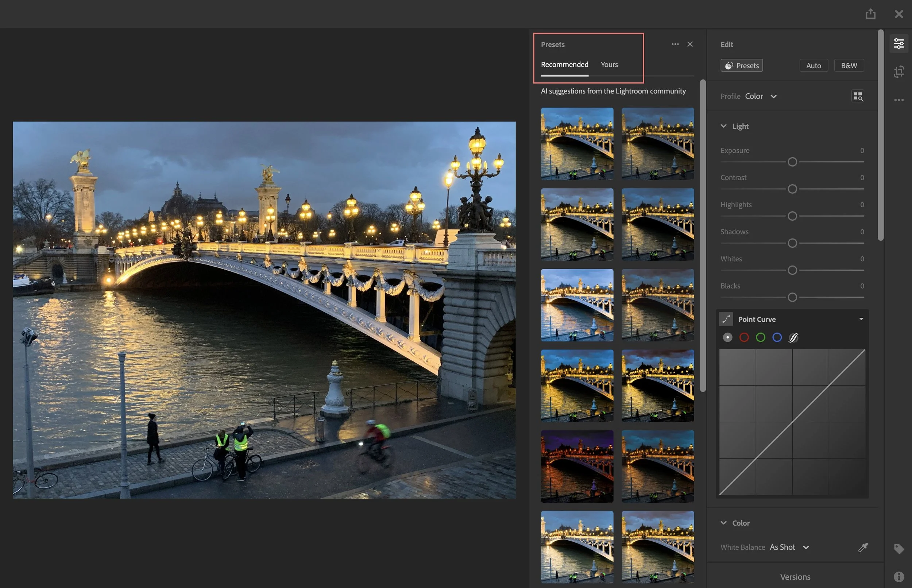Switch to the Recommended presets tab
This screenshot has width=912, height=588.
564,65
